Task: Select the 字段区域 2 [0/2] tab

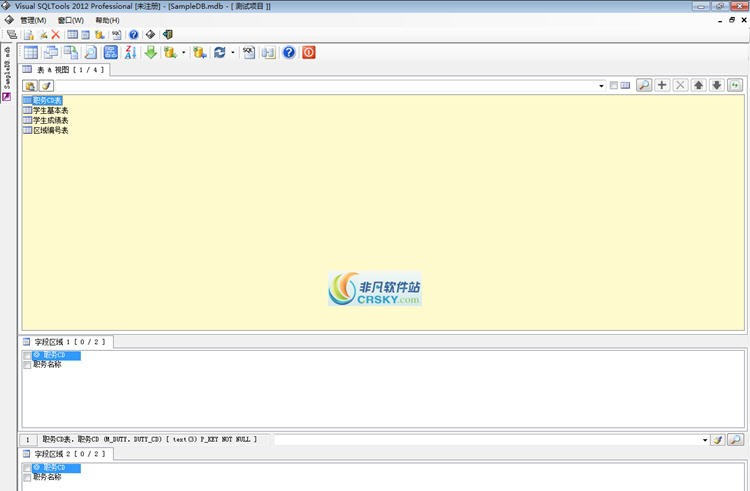Action: pos(65,454)
